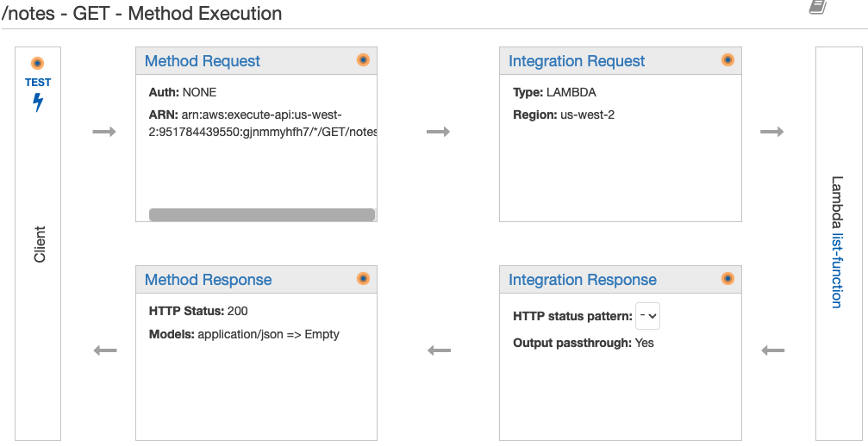Click the Method Request horizontal scrollbar
The width and height of the screenshot is (868, 446).
tap(262, 214)
